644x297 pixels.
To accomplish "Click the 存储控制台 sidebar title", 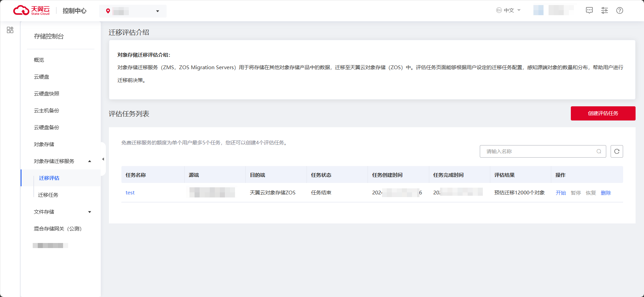I will pyautogui.click(x=49, y=36).
